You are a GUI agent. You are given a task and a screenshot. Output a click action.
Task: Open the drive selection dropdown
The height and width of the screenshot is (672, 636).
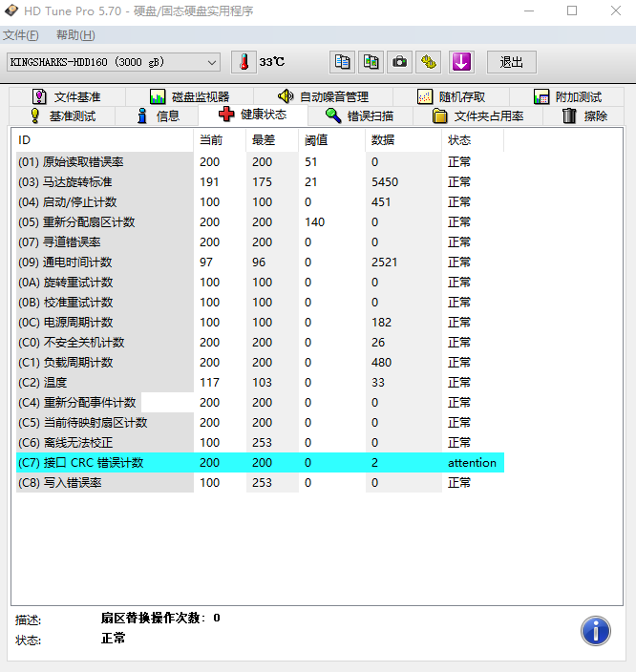(212, 62)
